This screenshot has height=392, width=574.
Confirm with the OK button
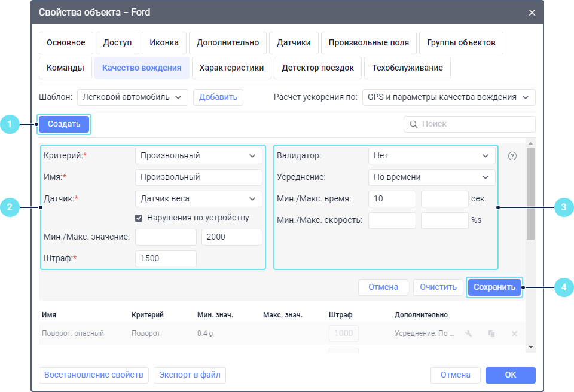pos(510,375)
